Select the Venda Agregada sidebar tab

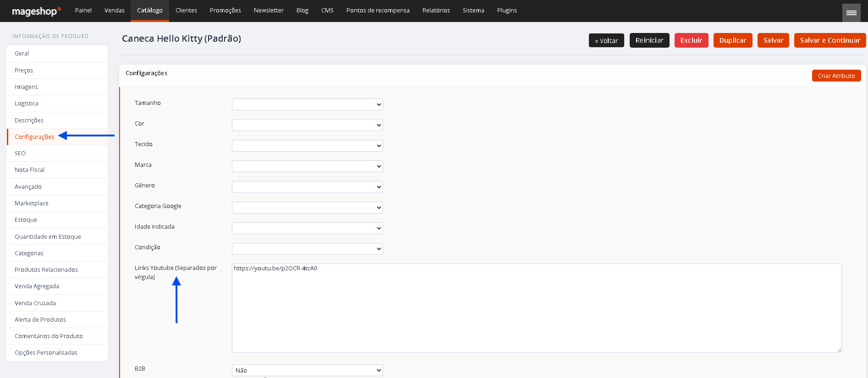tap(57, 286)
